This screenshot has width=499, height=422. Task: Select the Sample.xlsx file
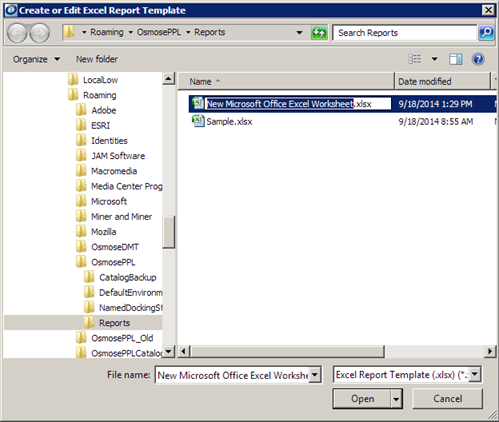pos(229,122)
